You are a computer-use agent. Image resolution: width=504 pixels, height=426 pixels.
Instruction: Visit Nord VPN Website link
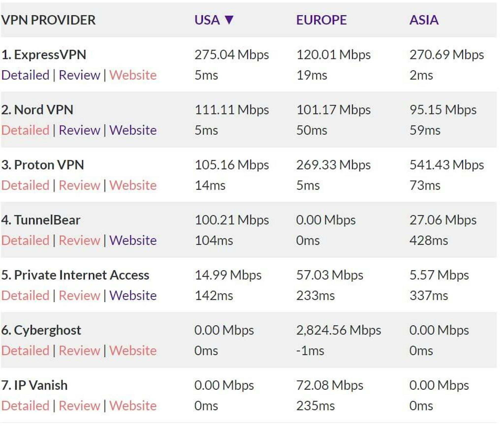coord(133,130)
